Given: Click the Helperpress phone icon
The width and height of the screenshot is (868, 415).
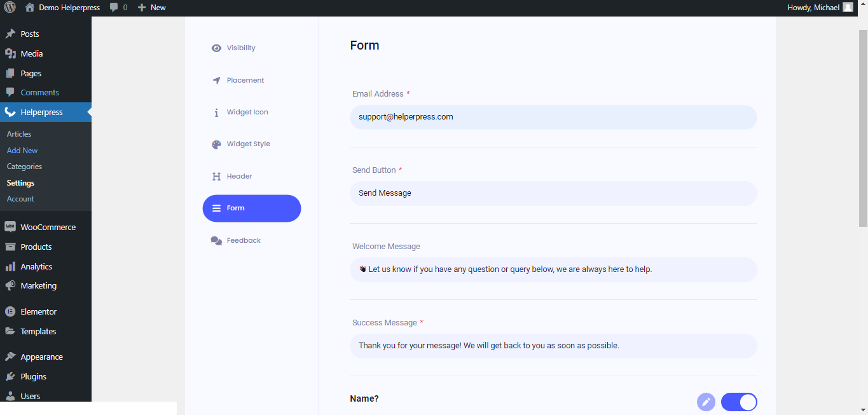Looking at the screenshot, I should pyautogui.click(x=10, y=112).
